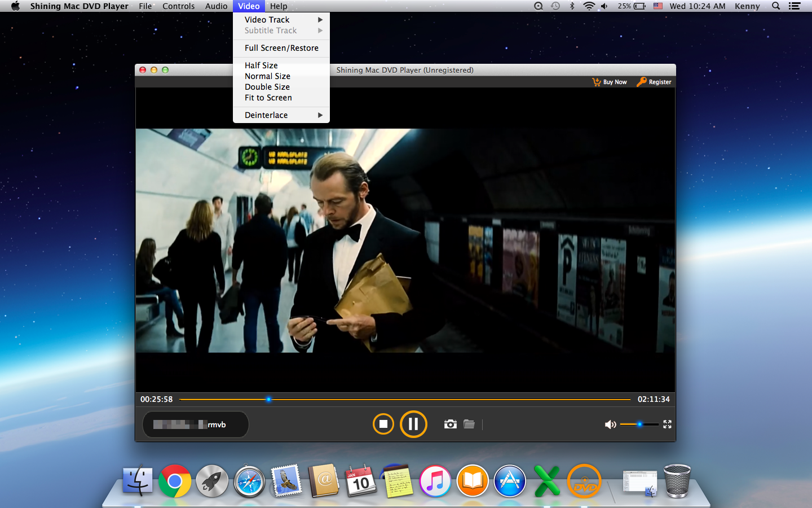Click the Register key icon
The image size is (812, 508).
642,82
